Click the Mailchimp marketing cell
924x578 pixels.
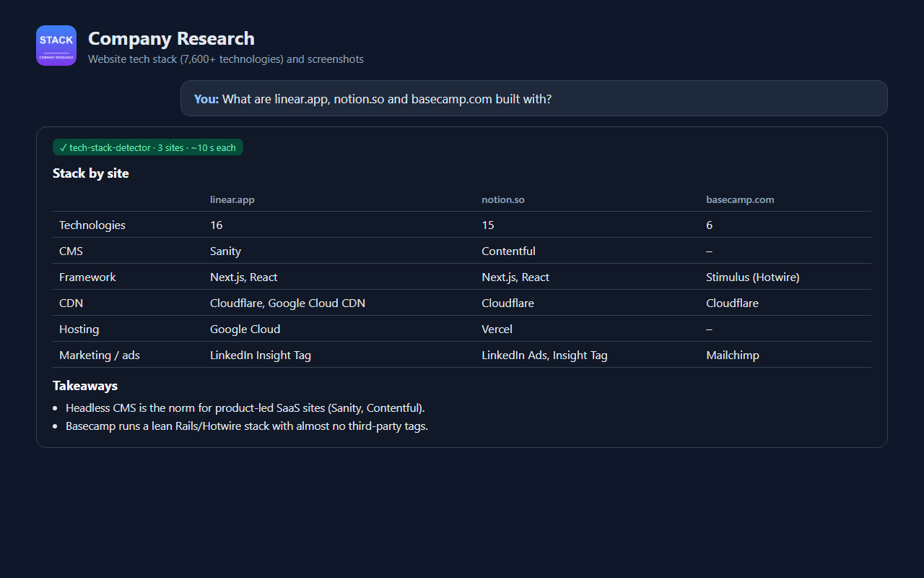point(733,355)
